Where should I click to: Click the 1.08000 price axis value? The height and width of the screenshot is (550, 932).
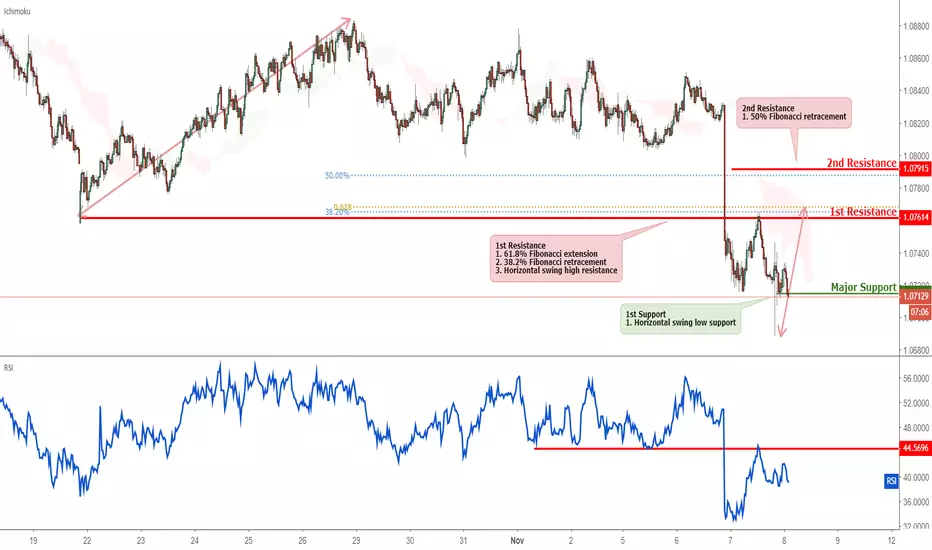tap(915, 156)
